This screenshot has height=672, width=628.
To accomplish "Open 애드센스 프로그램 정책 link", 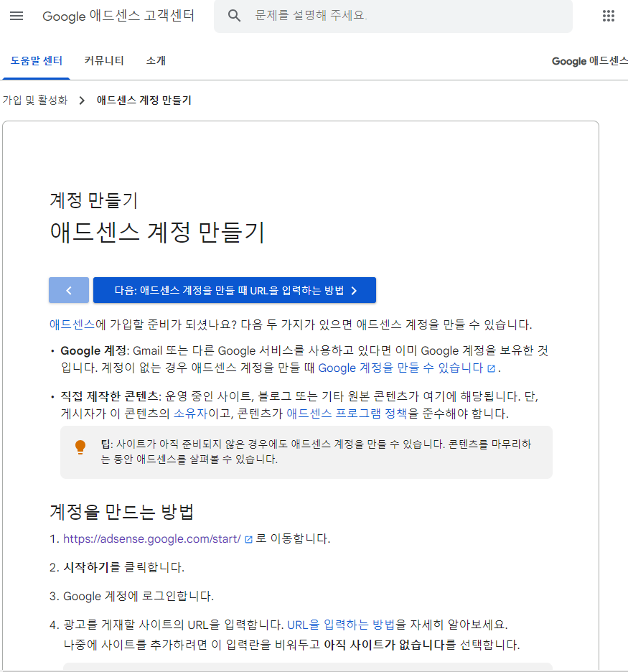I will click(x=347, y=414).
